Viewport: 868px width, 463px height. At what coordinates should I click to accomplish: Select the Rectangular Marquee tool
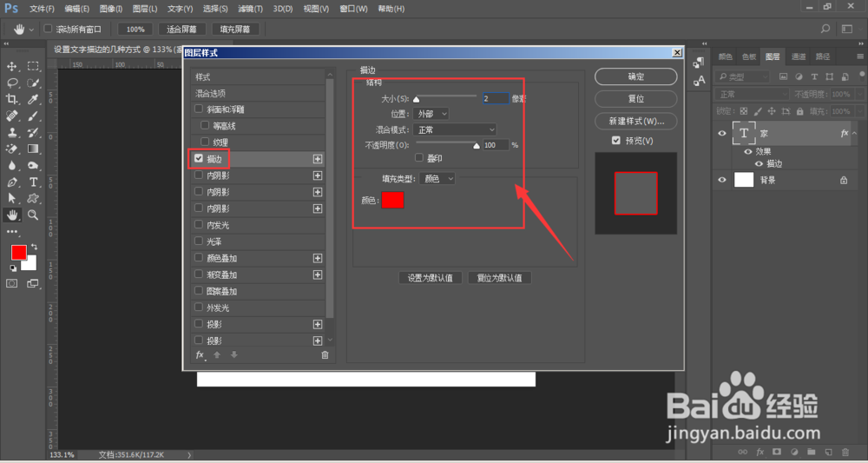(x=33, y=67)
